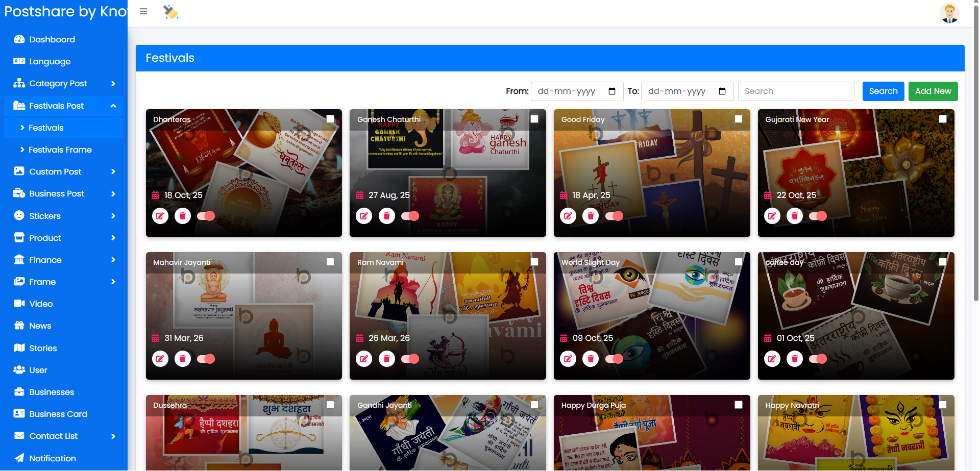Delete the coffee day festival
The width and height of the screenshot is (980, 471).
(x=795, y=359)
